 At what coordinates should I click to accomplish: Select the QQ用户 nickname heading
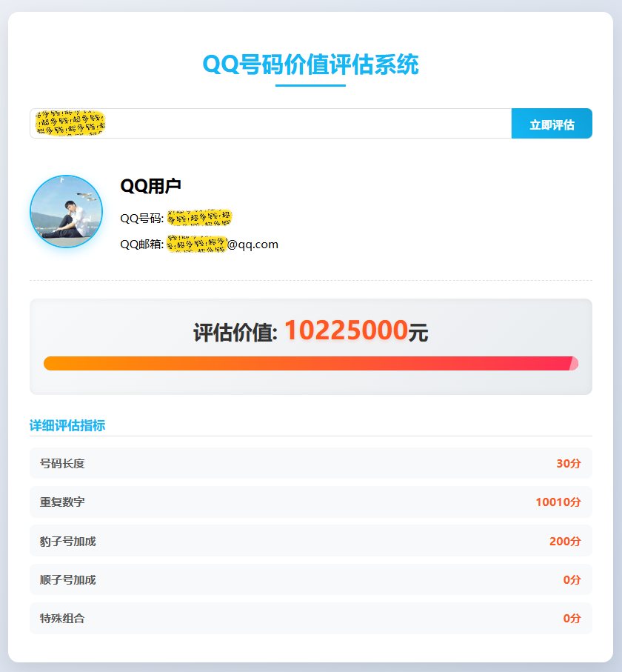click(x=150, y=186)
